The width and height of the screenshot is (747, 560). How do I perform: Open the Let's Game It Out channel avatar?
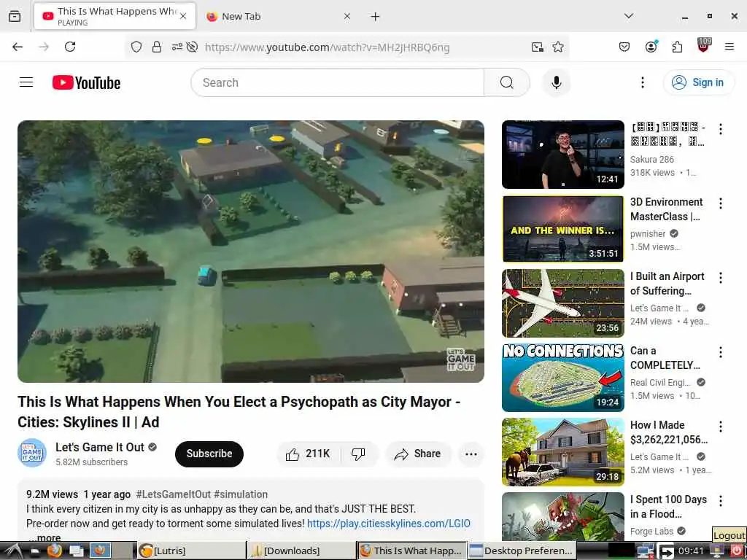[32, 453]
